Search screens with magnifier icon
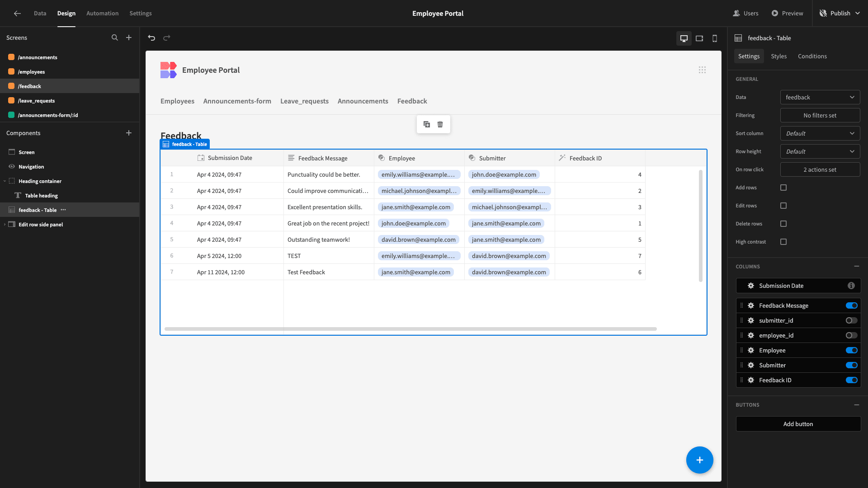 pos(115,38)
